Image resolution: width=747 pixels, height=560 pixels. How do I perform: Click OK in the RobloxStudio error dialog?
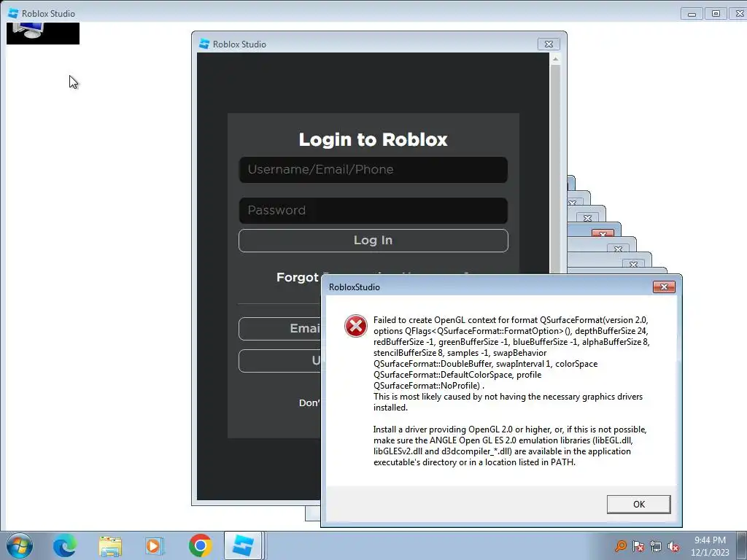[x=638, y=505]
